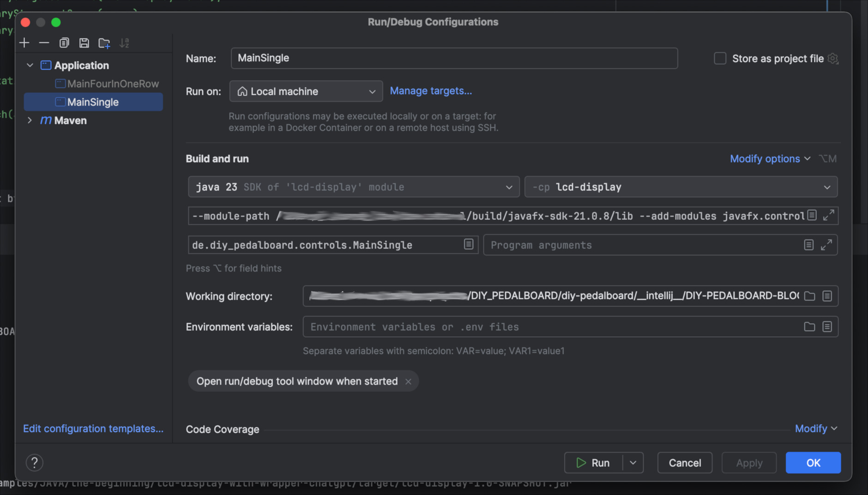Open the gear settings next to Store as project file
The image size is (868, 495).
click(833, 59)
